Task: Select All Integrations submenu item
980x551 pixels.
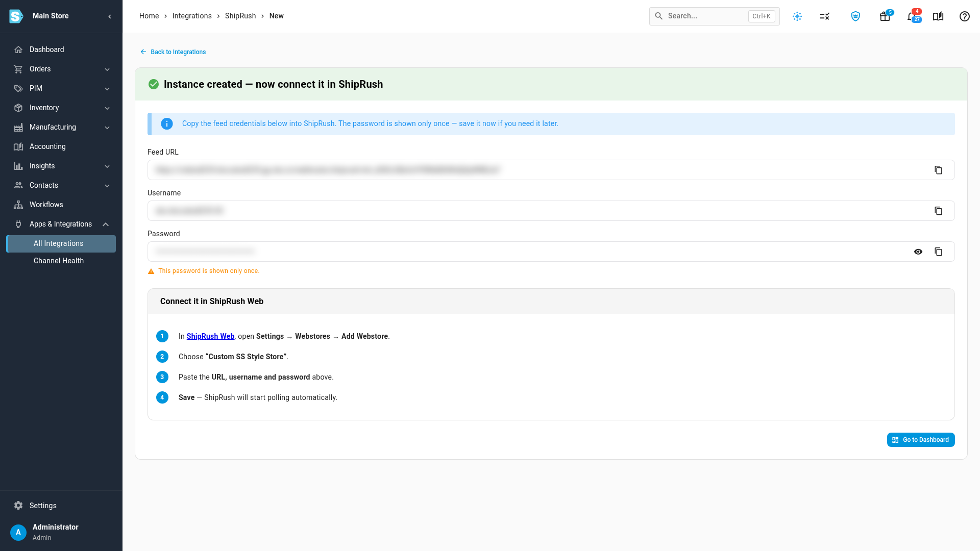Action: coord(61,243)
